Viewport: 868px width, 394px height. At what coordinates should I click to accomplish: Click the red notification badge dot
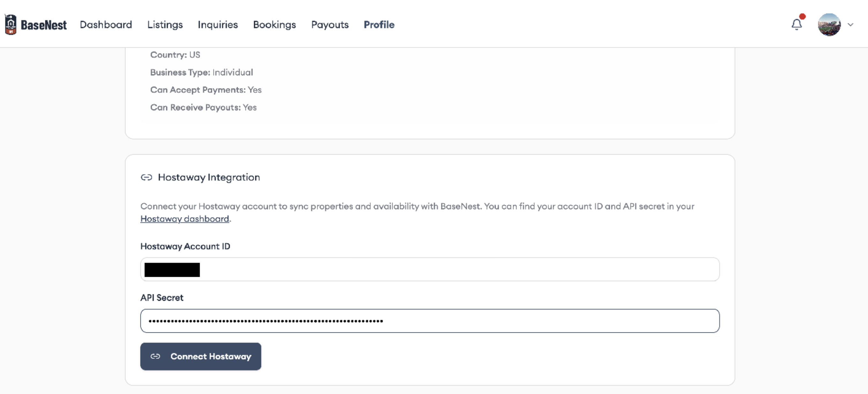coord(802,17)
